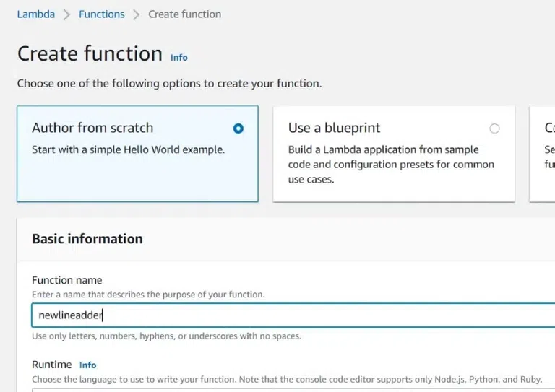Go to the Functions breadcrumb link
This screenshot has height=392, width=555.
coord(101,14)
